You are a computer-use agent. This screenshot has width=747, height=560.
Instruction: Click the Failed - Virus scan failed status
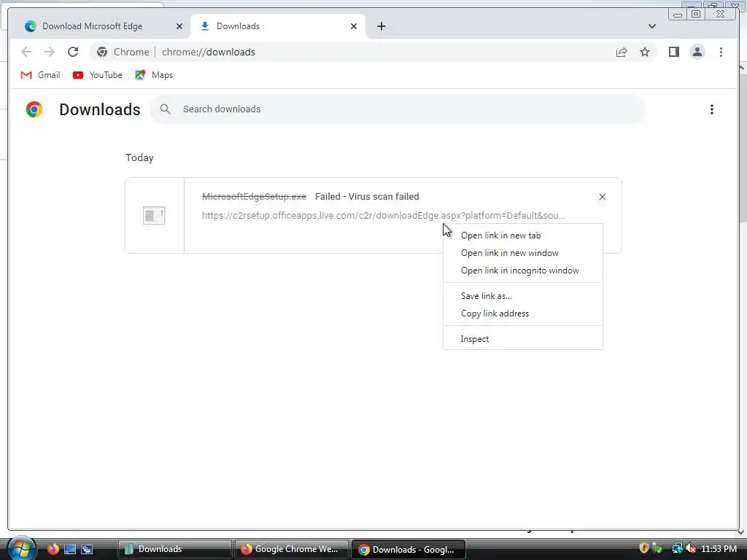367,197
